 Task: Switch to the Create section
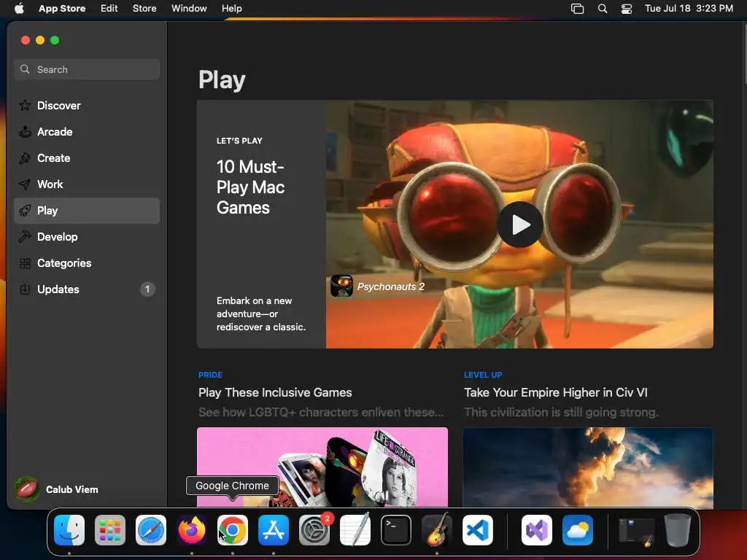click(87, 157)
